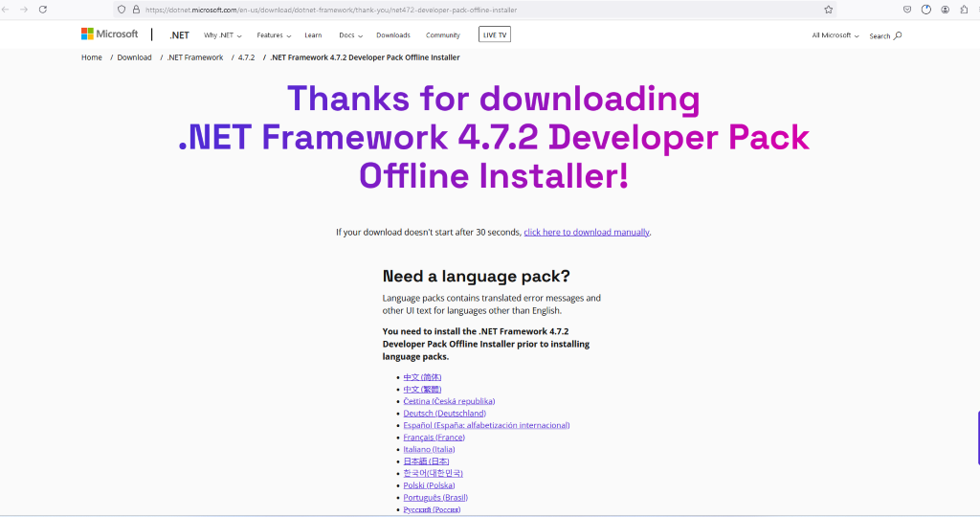The image size is (980, 517).
Task: Click the 4.7.2 breadcrumb link
Action: [x=246, y=57]
